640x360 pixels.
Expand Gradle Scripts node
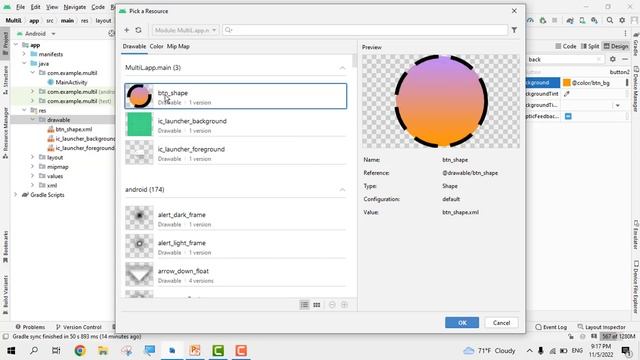16,195
